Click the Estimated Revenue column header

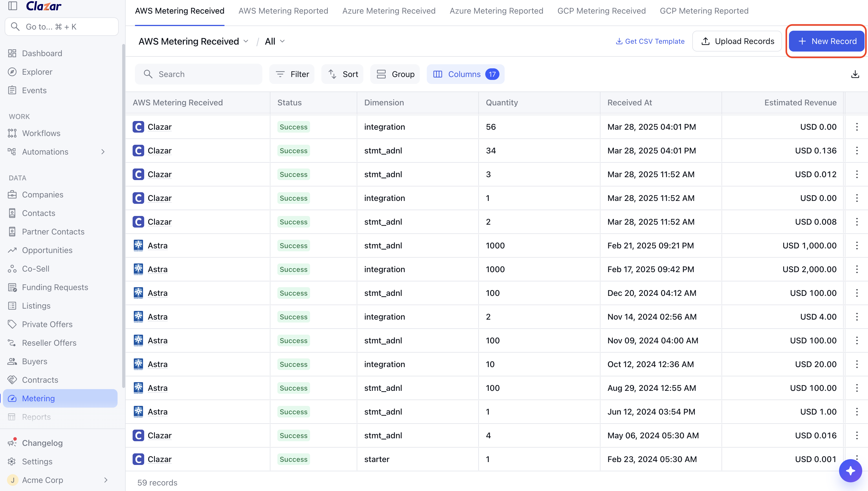click(800, 102)
